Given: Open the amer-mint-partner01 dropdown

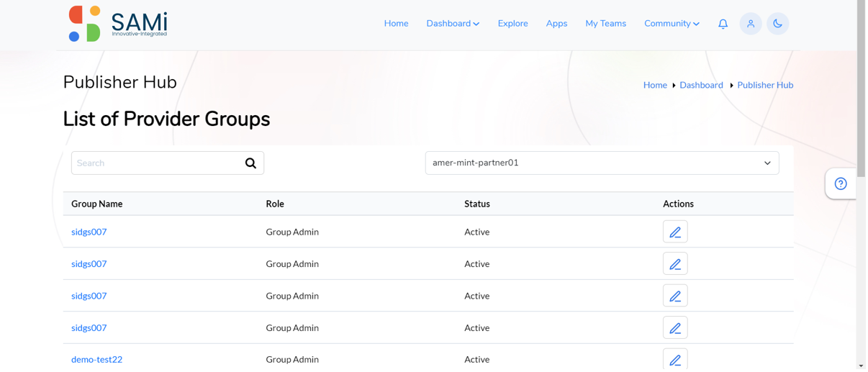Looking at the screenshot, I should (x=602, y=163).
